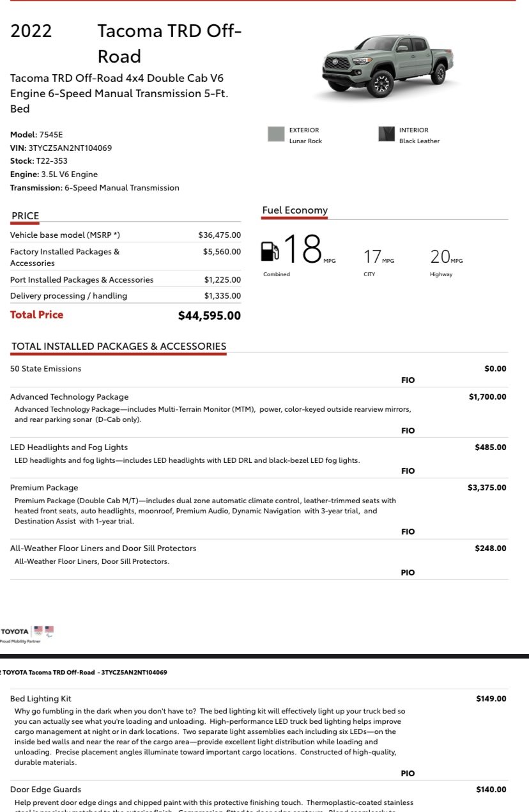529x812 pixels.
Task: Click the 'Tacoma TRD Off-Road' title
Action: pos(169,43)
